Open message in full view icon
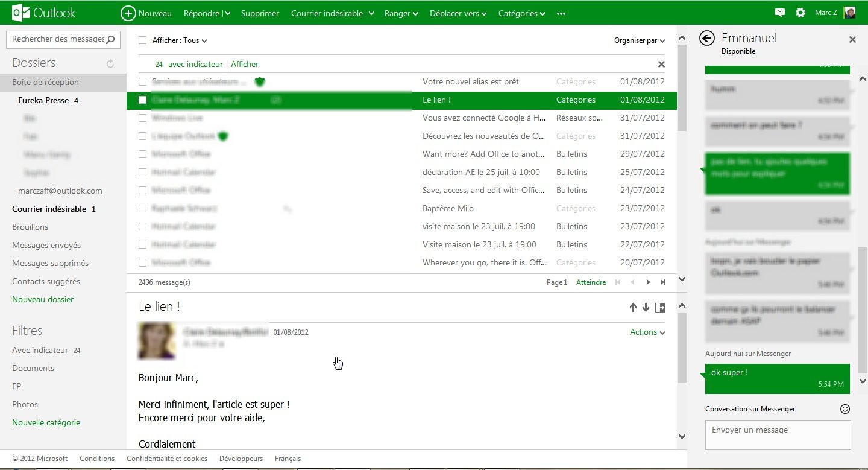 click(660, 308)
